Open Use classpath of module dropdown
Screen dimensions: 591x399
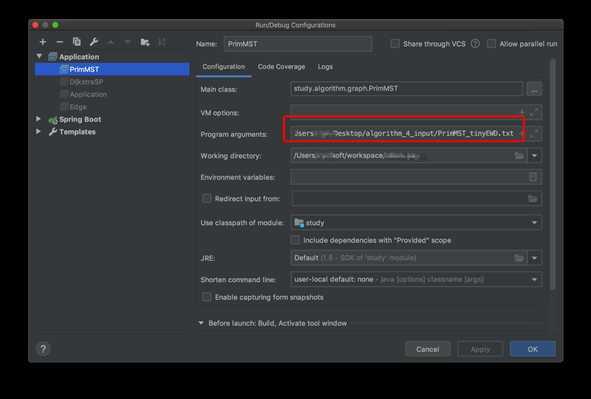[534, 223]
